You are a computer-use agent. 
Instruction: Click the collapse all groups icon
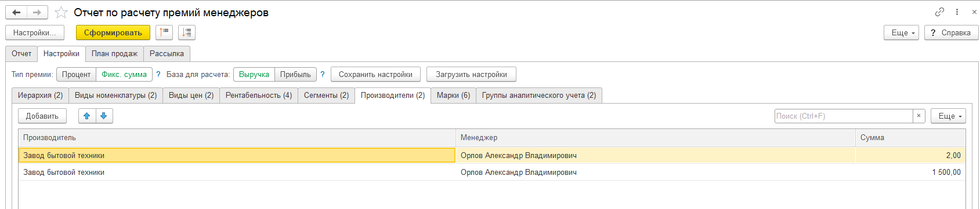[x=164, y=32]
